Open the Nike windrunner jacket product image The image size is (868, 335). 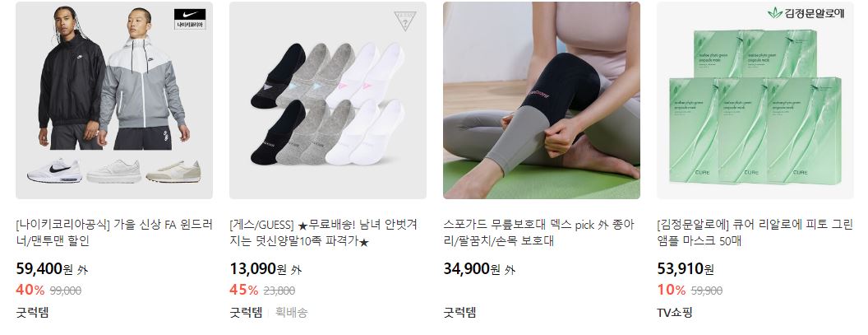click(x=114, y=100)
